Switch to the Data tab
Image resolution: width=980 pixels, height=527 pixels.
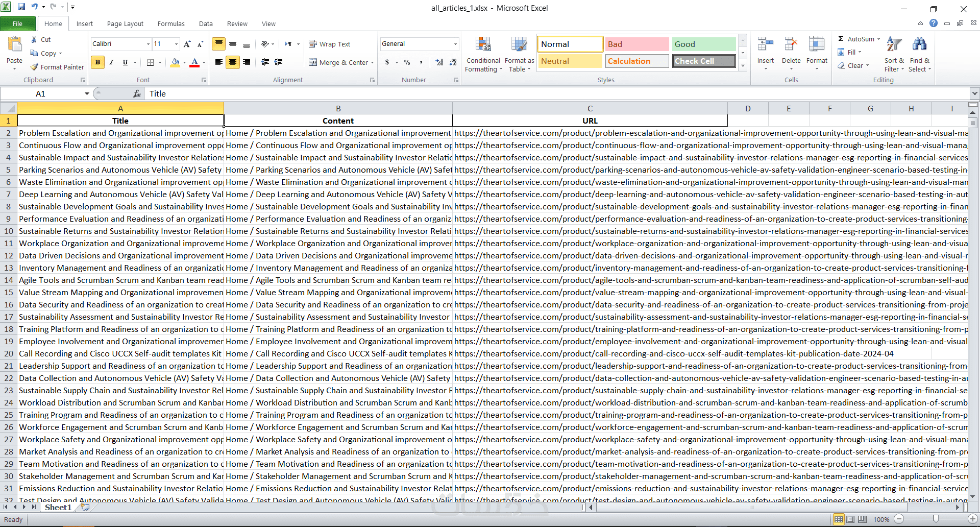[x=206, y=23]
